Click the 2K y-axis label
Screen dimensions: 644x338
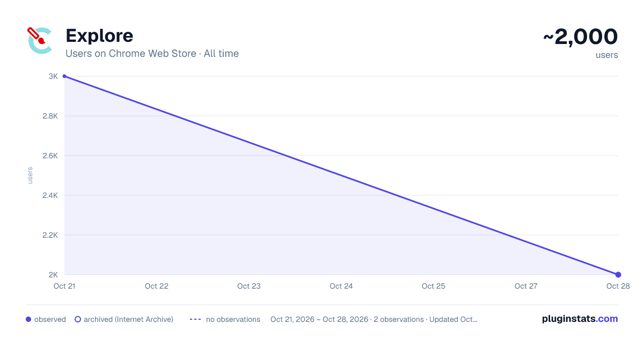53,275
